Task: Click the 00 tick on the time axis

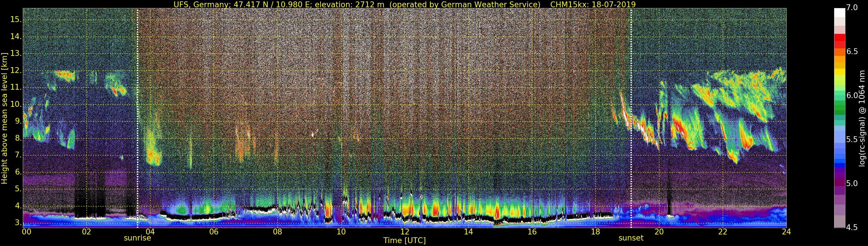Action: (x=26, y=232)
